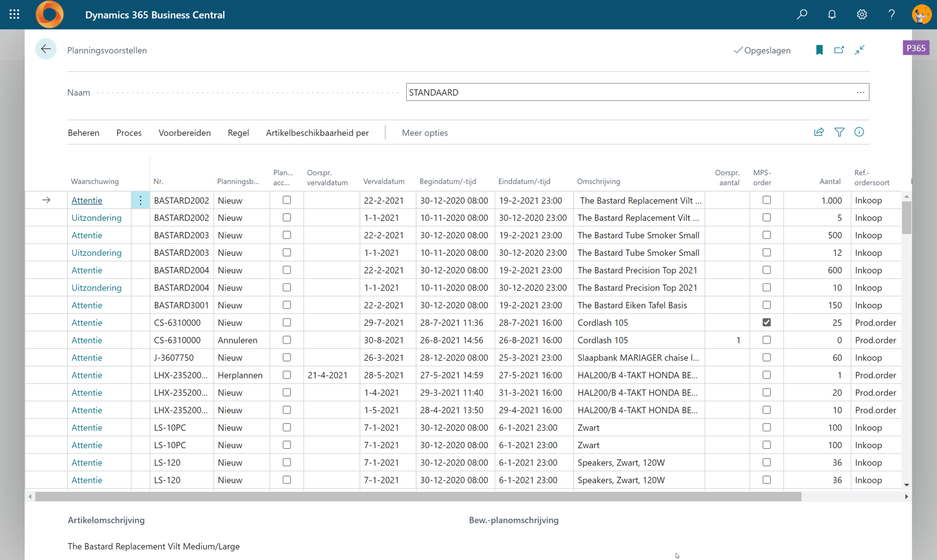
Task: Uncheck MPS-order for Cordlash 105 Nieuw row
Action: pyautogui.click(x=766, y=323)
